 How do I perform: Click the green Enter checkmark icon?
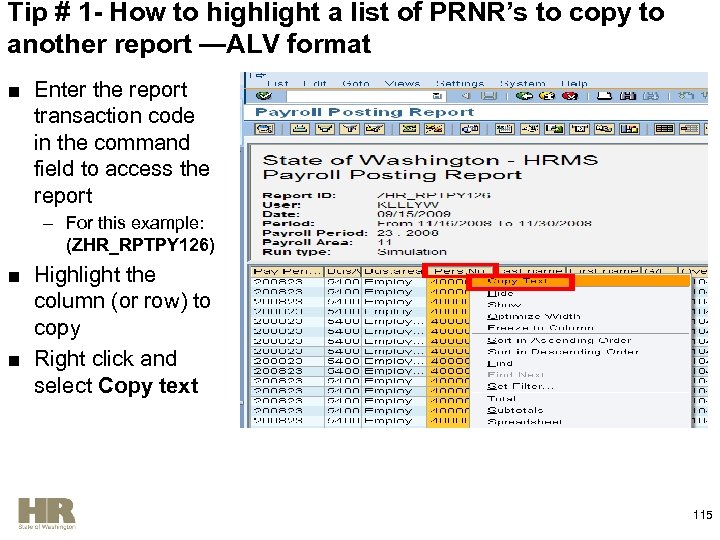click(264, 96)
